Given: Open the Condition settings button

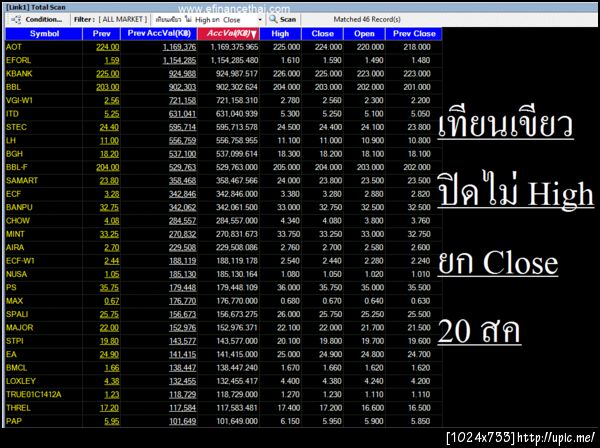Looking at the screenshot, I should (37, 20).
